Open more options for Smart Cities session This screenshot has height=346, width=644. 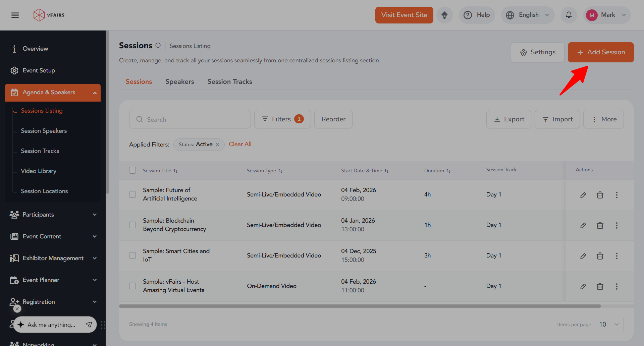pyautogui.click(x=616, y=256)
